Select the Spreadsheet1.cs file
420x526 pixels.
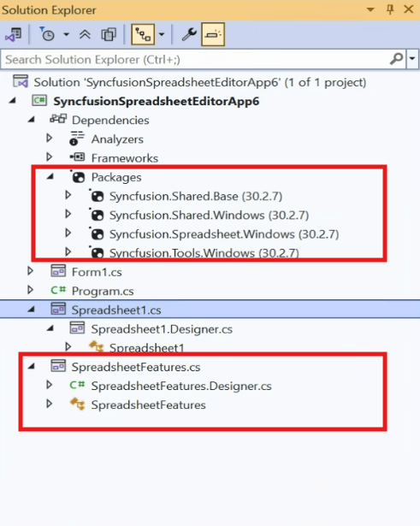pyautogui.click(x=116, y=310)
